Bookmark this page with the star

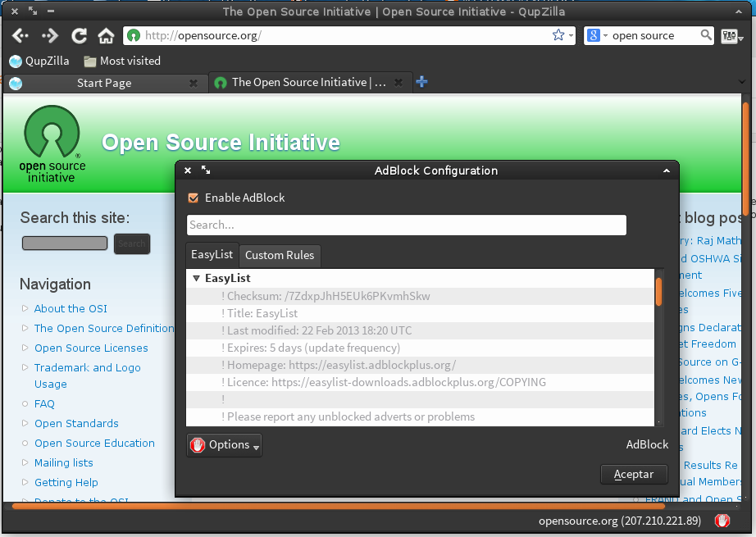pyautogui.click(x=558, y=35)
